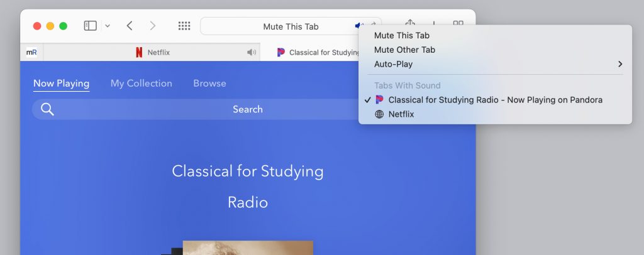Expand the Auto-Play submenu
Screen dimensions: 644x255
pos(495,64)
